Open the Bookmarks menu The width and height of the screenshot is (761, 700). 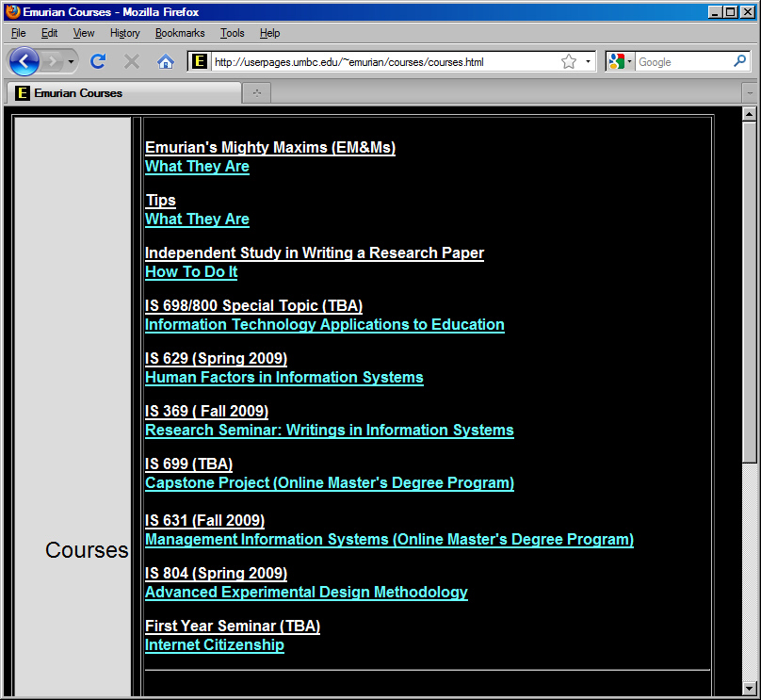pyautogui.click(x=180, y=33)
